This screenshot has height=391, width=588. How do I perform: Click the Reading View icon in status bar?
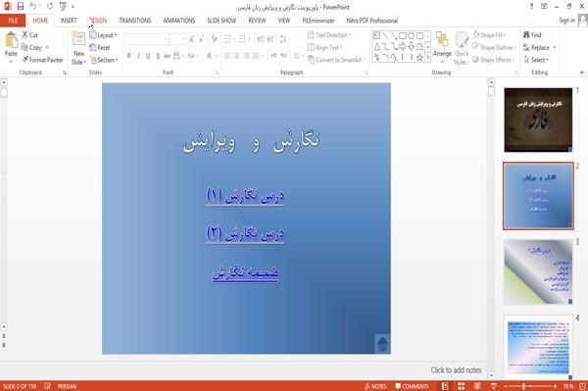pyautogui.click(x=477, y=386)
